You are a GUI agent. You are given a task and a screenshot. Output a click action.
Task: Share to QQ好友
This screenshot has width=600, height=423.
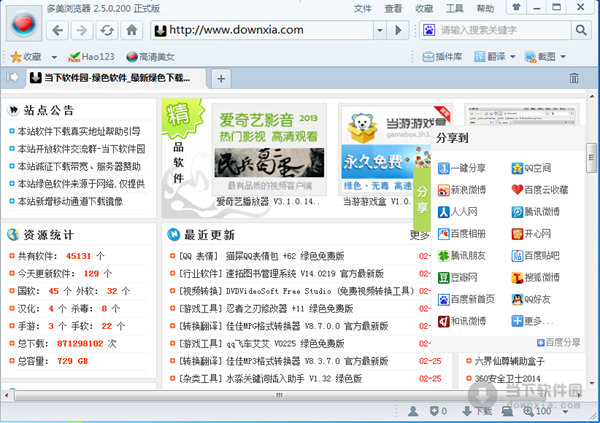point(531,299)
